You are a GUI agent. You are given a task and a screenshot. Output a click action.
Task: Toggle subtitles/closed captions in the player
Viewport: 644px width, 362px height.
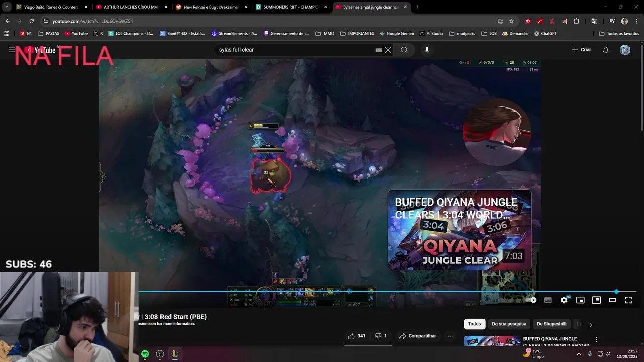point(548,300)
